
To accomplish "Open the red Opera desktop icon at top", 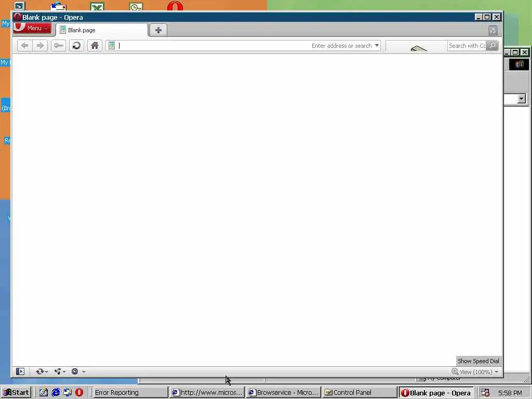I will [175, 6].
